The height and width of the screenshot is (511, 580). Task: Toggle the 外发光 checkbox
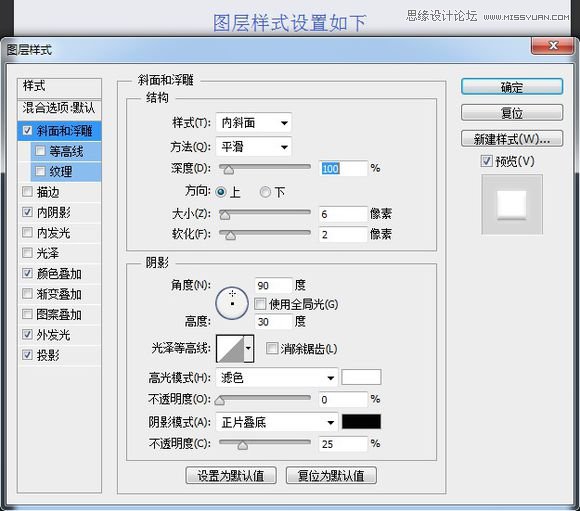pos(27,334)
